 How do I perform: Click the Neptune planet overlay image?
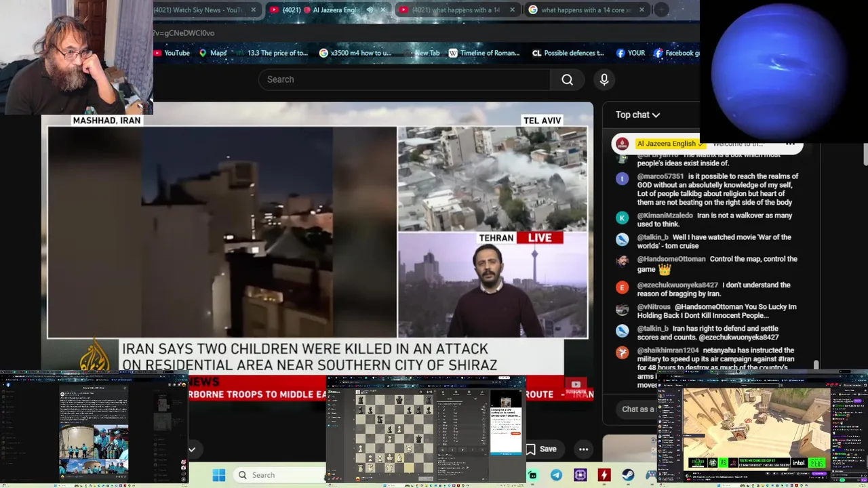pyautogui.click(x=780, y=71)
